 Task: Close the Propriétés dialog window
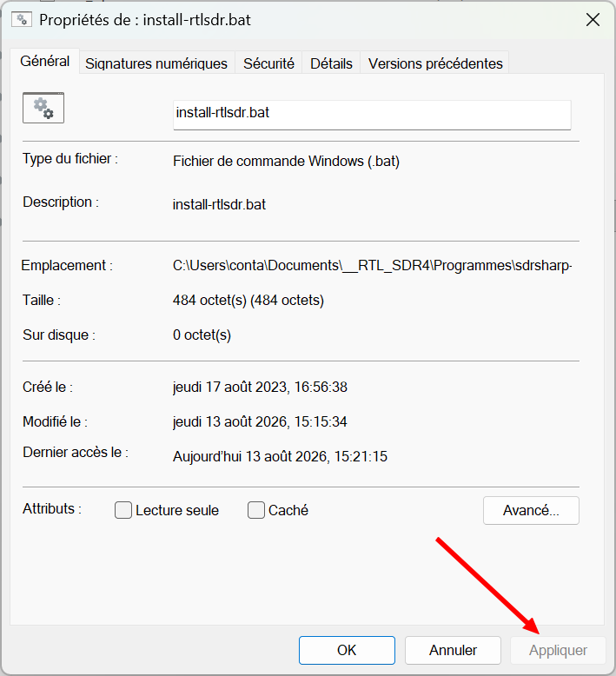[x=593, y=19]
